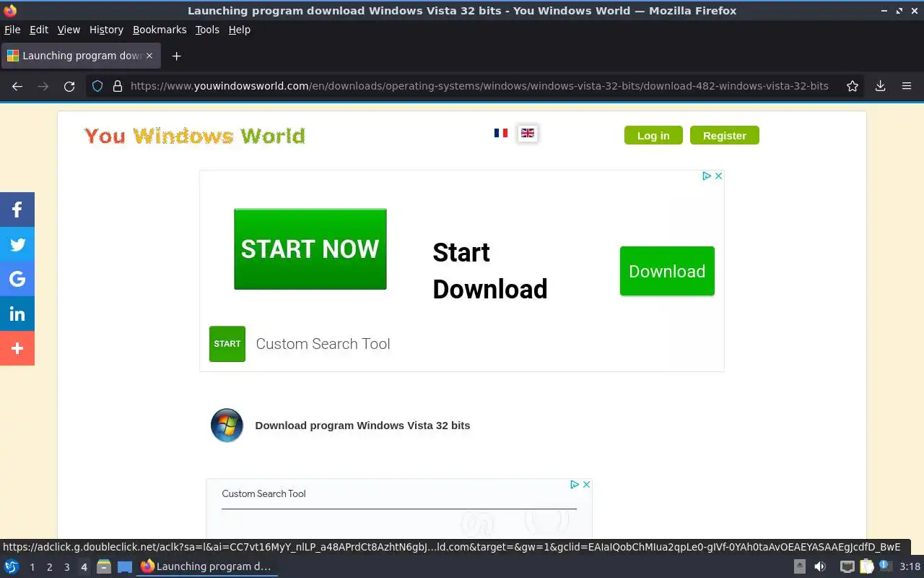
Task: Share page via Google sidebar icon
Action: pos(17,279)
